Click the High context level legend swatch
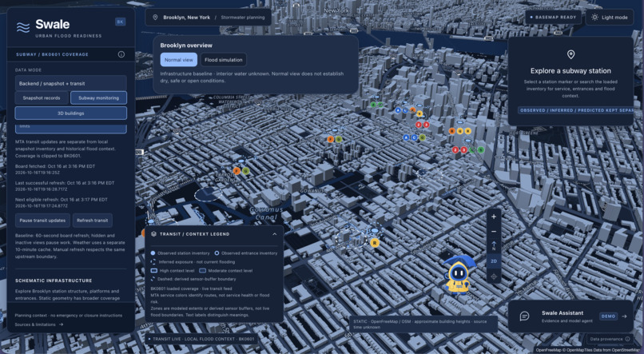The image size is (644, 354). pyautogui.click(x=153, y=271)
